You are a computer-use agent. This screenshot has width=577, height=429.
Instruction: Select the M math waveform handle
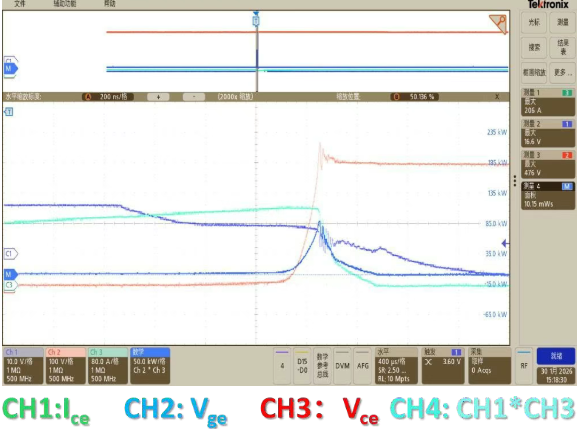coord(11,274)
